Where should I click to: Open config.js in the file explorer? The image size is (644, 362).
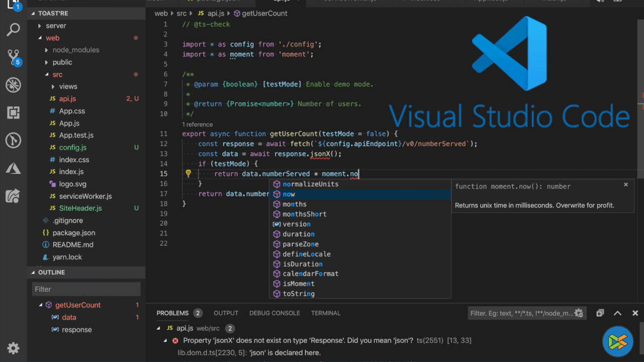point(73,148)
